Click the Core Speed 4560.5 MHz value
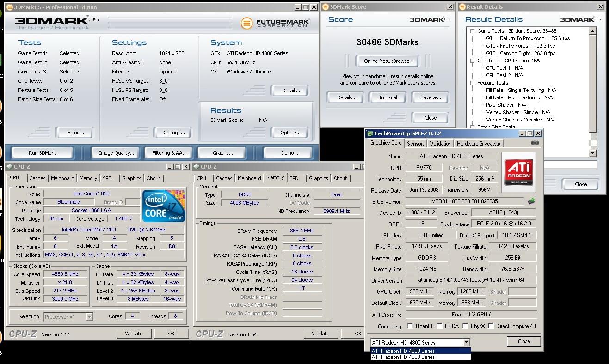This screenshot has height=364, width=609. coord(64,274)
